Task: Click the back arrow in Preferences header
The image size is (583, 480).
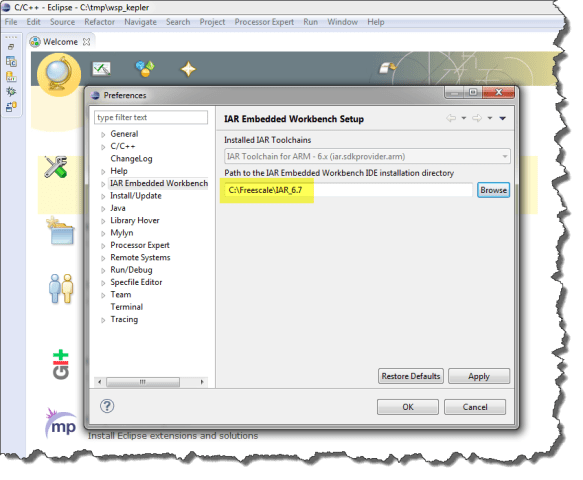Action: tap(451, 118)
